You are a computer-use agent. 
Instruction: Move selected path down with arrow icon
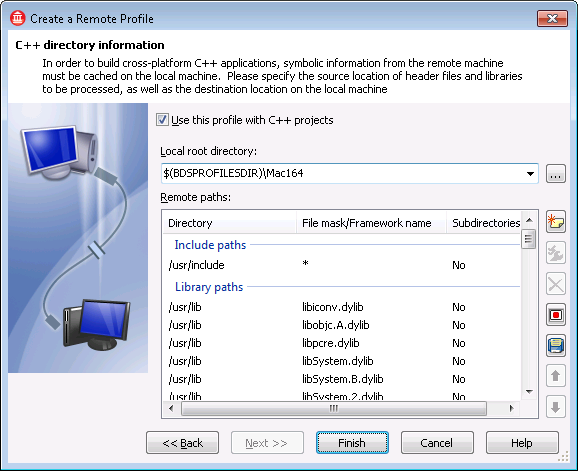(x=556, y=407)
